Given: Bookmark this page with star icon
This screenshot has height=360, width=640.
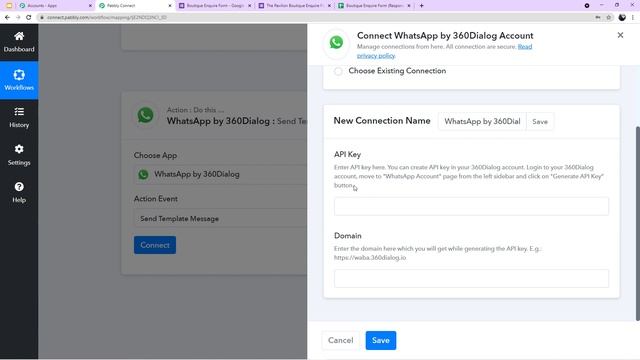Looking at the screenshot, I should pos(609,18).
